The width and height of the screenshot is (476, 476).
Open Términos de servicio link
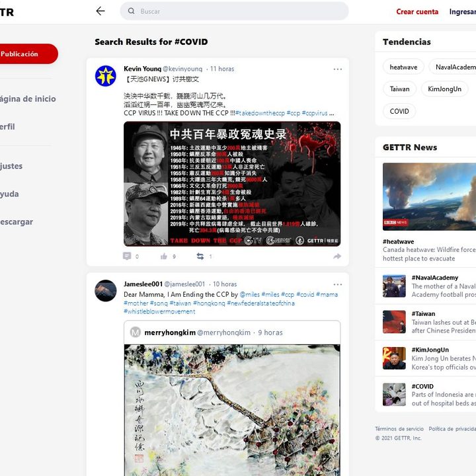[x=399, y=429]
